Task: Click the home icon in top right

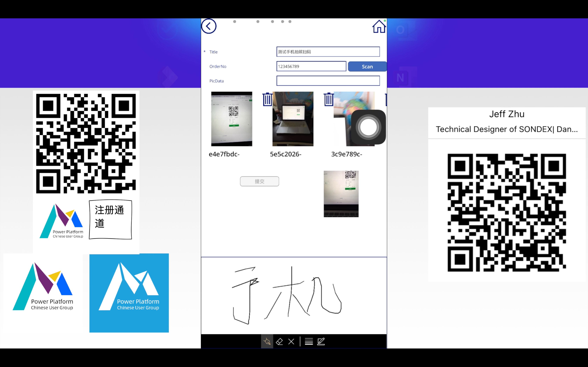Action: 378,27
